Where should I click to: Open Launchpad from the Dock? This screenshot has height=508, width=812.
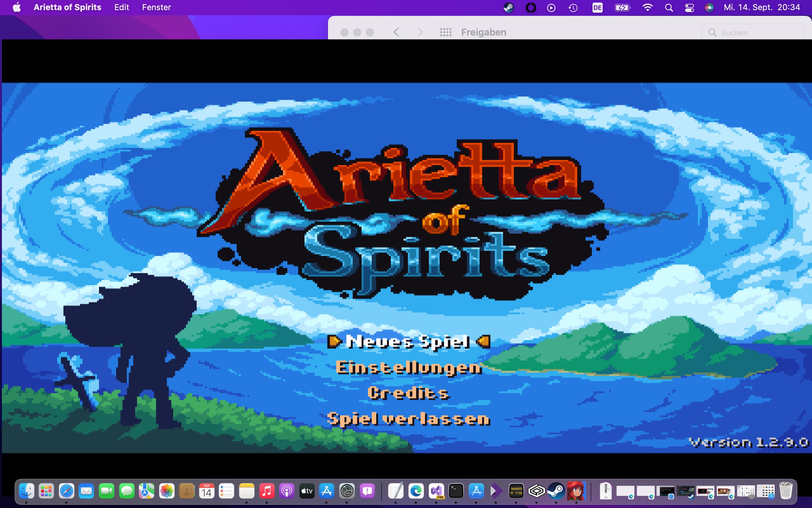coord(46,491)
